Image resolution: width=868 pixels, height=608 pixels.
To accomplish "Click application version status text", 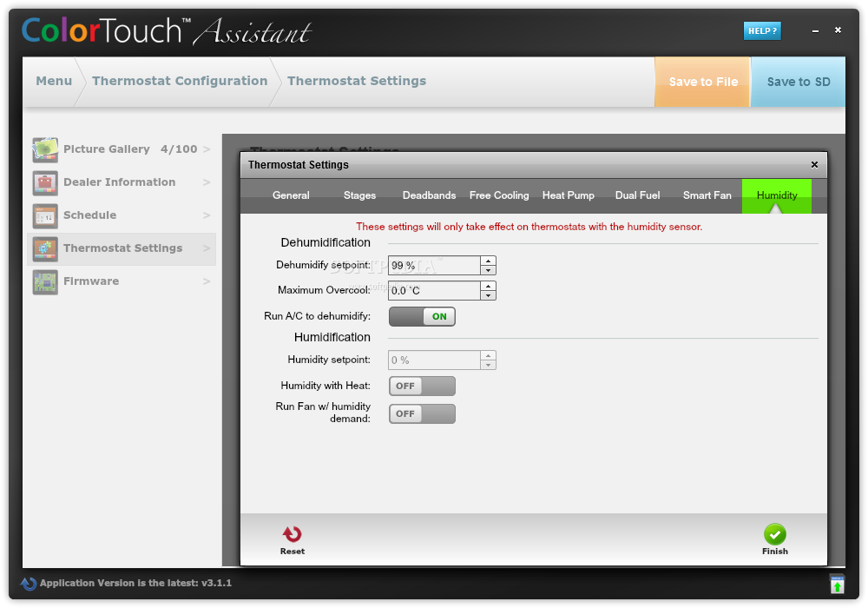I will [135, 583].
